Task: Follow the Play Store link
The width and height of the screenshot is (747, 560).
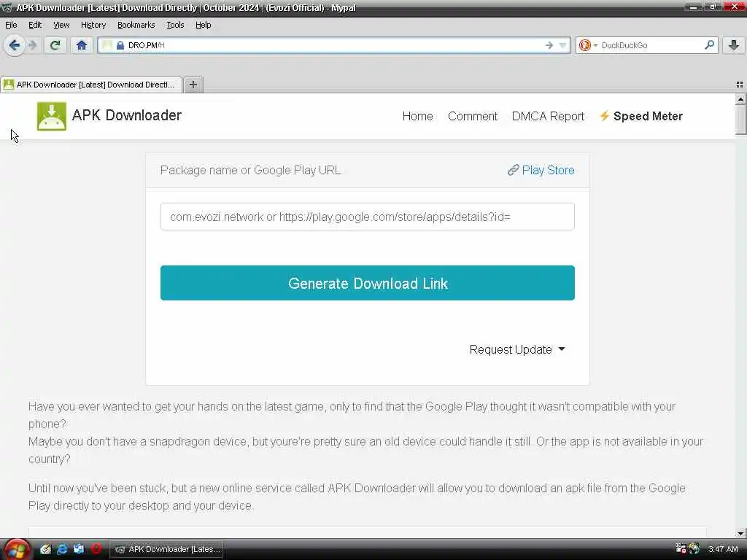Action: coord(548,170)
